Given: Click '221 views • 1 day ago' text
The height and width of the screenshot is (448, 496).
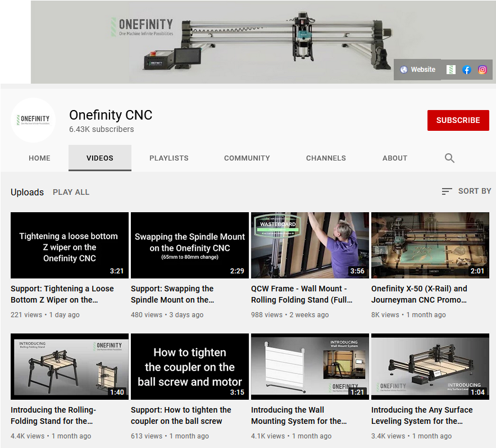Looking at the screenshot, I should click(45, 315).
